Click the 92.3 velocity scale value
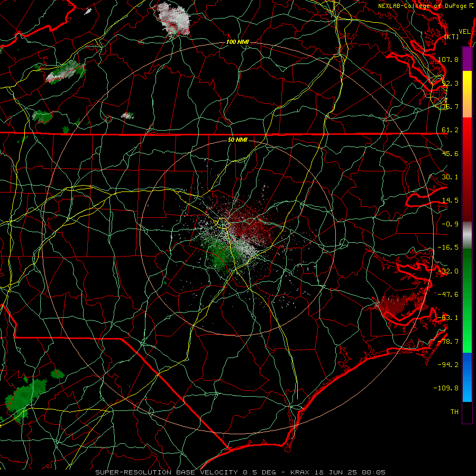Image resolution: width=476 pixels, height=476 pixels. click(x=450, y=83)
